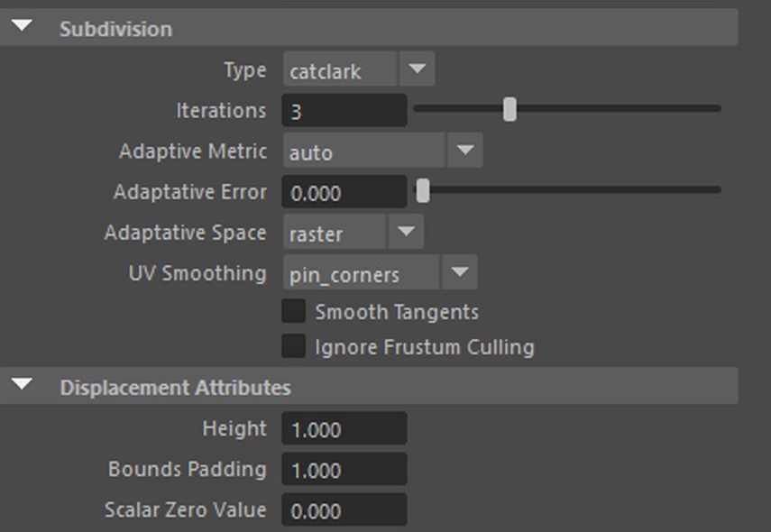This screenshot has height=532, width=771.
Task: Click the Scalar Zero Value field
Action: point(344,510)
